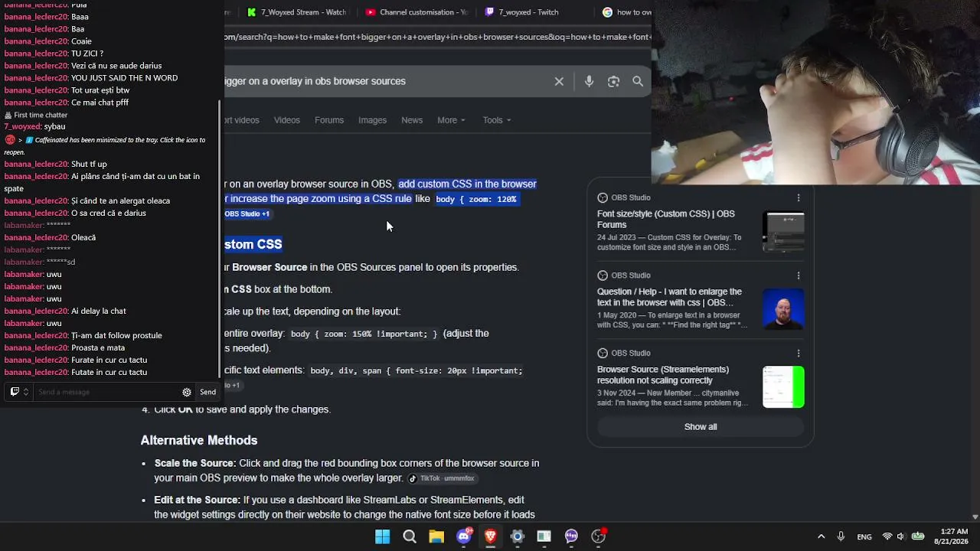Open chat settings gear icon
Image resolution: width=980 pixels, height=551 pixels.
[x=187, y=392]
